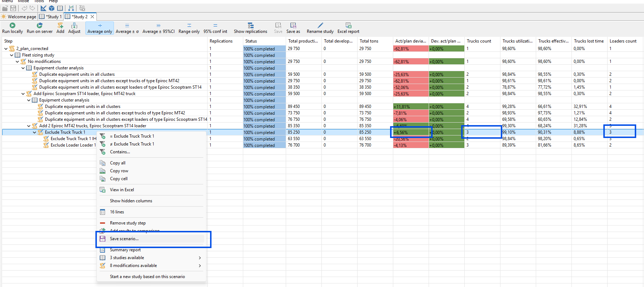Click the redo arrow icon
The height and width of the screenshot is (287, 644).
[x=33, y=8]
